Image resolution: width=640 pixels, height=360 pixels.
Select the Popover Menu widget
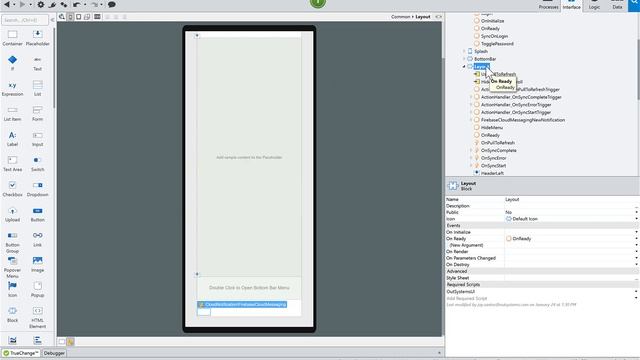pos(12,267)
